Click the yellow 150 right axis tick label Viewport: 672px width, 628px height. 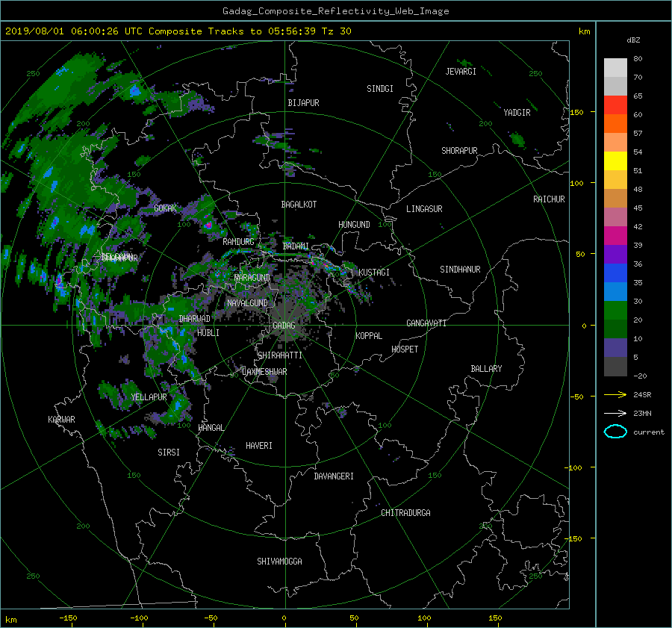576,112
